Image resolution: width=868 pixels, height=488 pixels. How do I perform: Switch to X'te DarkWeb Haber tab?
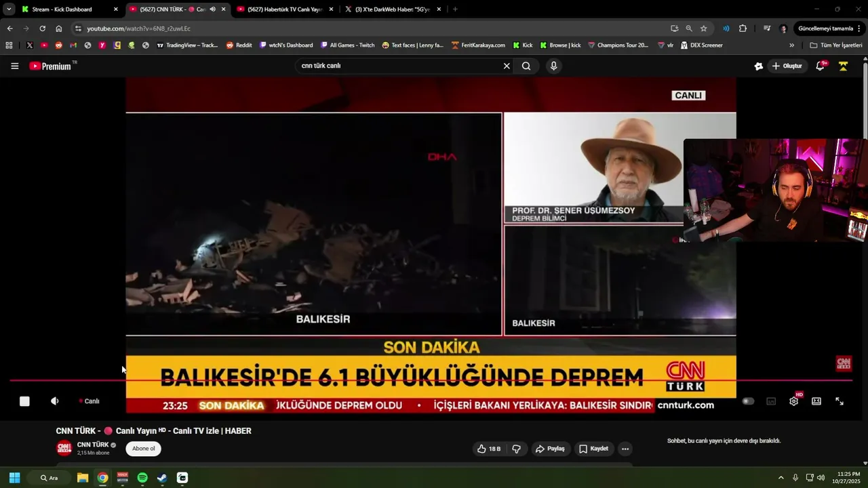392,9
